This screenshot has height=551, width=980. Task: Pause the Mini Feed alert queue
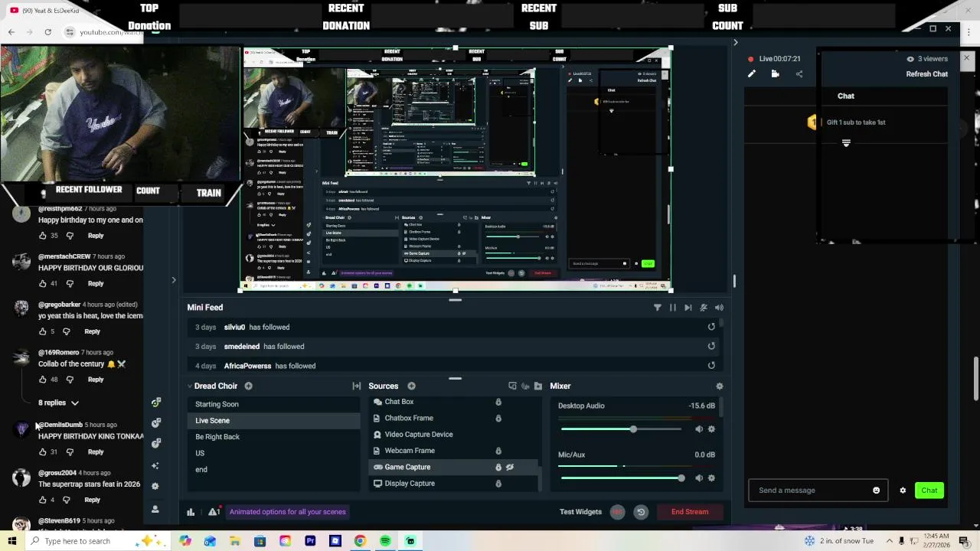(673, 308)
